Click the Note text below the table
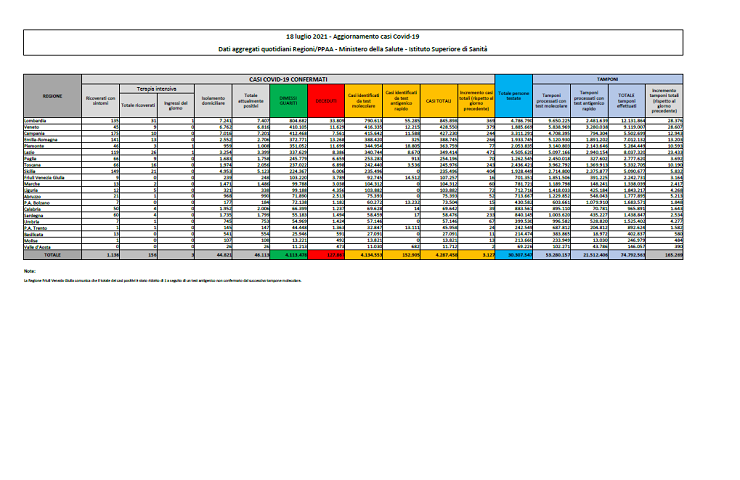This screenshot has height=480, width=740. [x=32, y=271]
